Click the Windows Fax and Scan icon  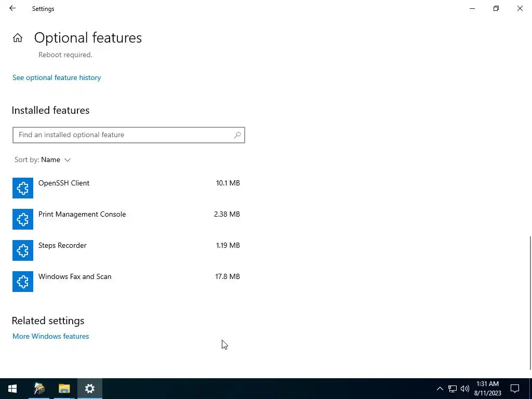coord(23,282)
